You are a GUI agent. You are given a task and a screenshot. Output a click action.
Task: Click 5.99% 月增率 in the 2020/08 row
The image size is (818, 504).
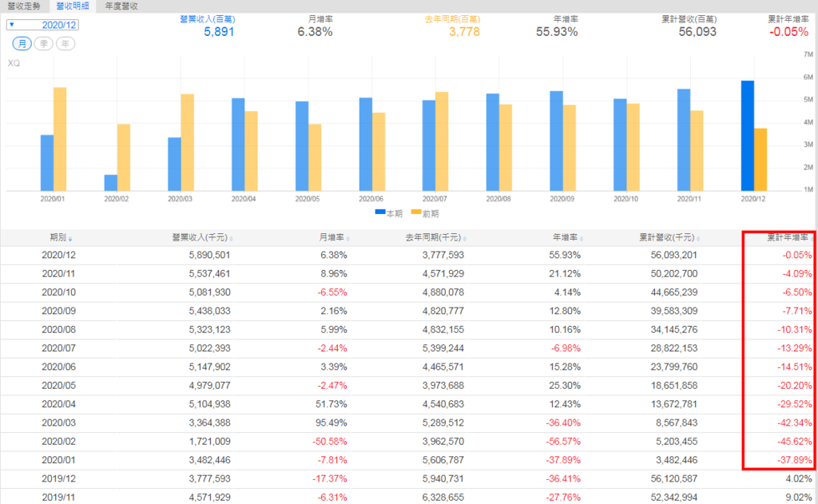click(x=334, y=330)
